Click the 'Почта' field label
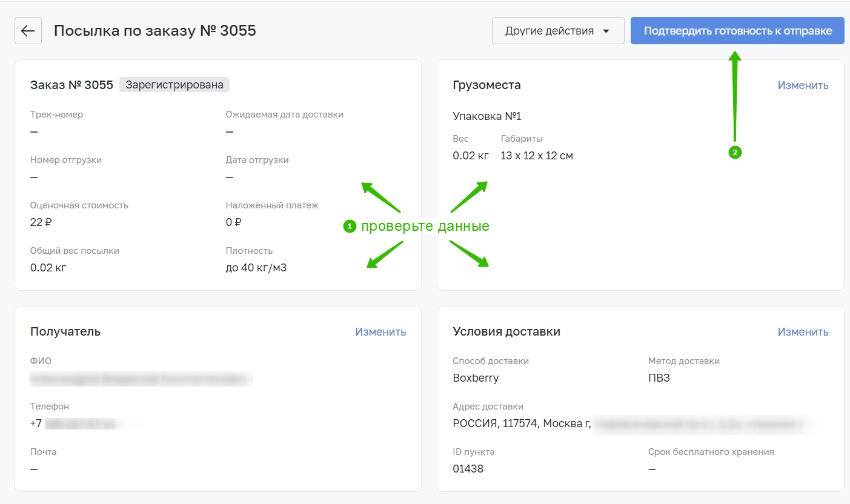The height and width of the screenshot is (504, 850). coord(44,452)
